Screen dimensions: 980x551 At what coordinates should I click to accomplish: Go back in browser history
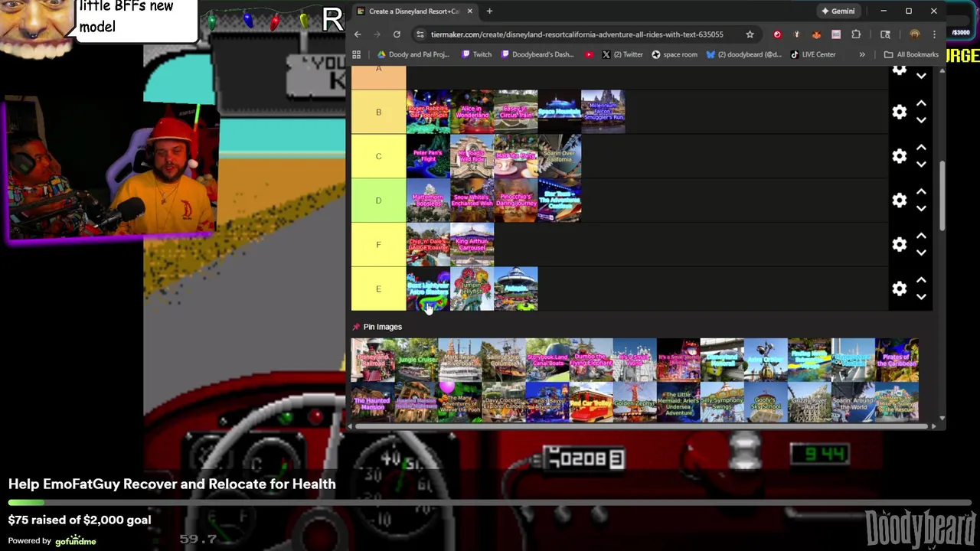point(358,34)
